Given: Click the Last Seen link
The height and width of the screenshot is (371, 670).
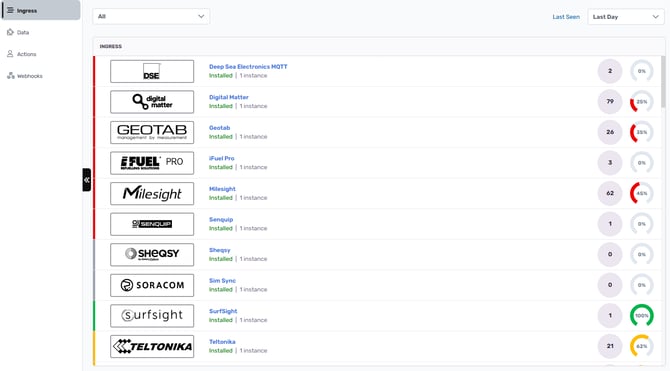Looking at the screenshot, I should click(566, 17).
